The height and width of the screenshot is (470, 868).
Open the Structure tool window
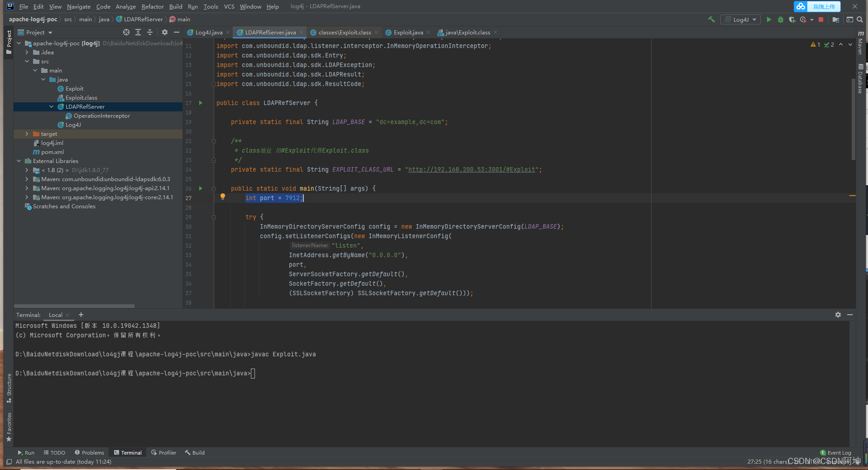coord(9,388)
